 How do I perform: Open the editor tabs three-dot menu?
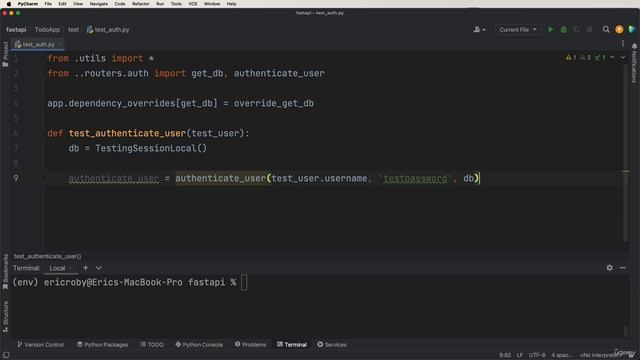[x=623, y=44]
